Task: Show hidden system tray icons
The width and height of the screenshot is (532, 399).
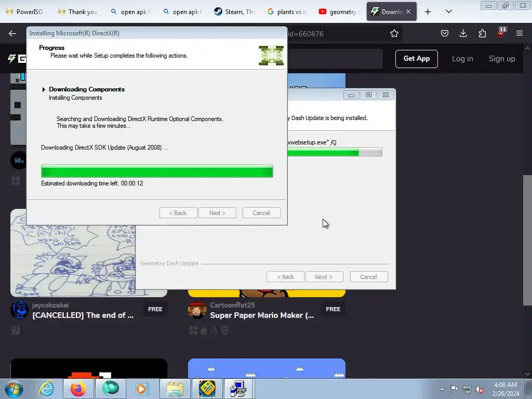Action: [442, 389]
